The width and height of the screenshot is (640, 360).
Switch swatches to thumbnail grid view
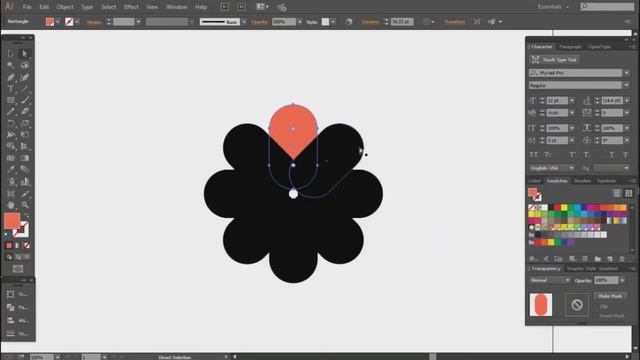point(628,193)
